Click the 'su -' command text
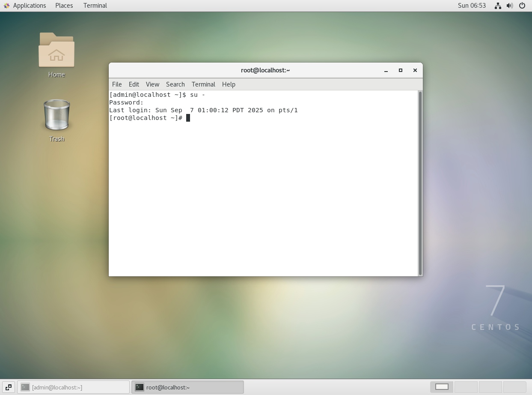This screenshot has height=395, width=532. pos(198,95)
